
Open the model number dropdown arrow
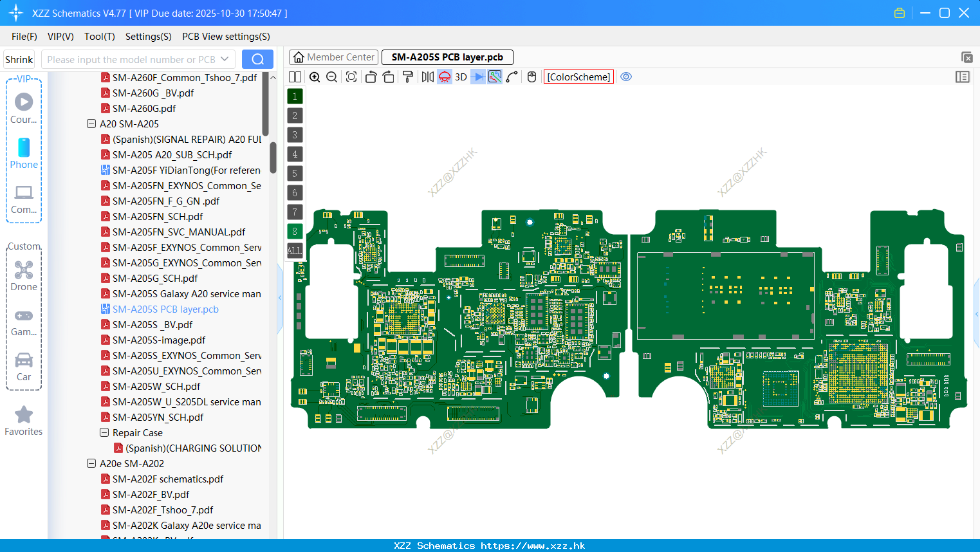pyautogui.click(x=225, y=59)
